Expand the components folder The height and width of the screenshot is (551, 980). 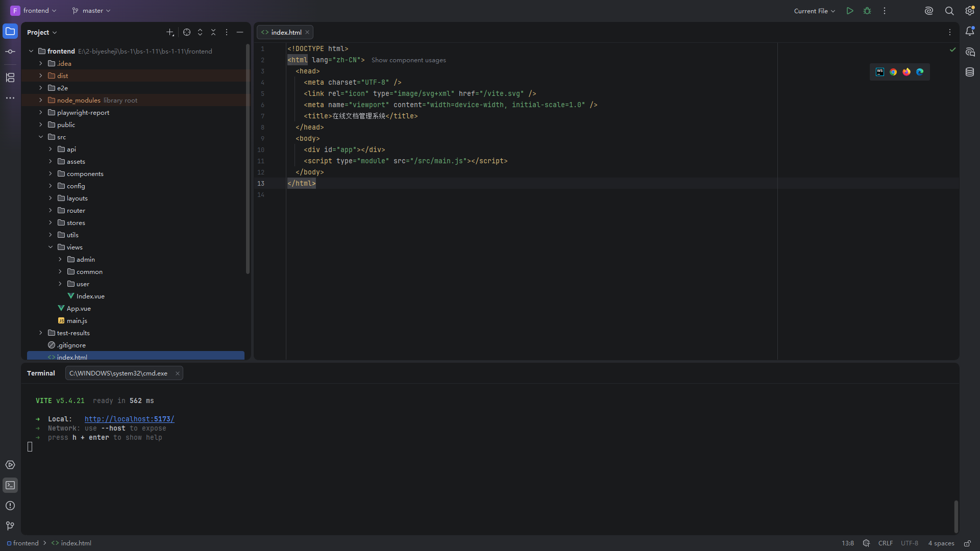click(x=51, y=173)
